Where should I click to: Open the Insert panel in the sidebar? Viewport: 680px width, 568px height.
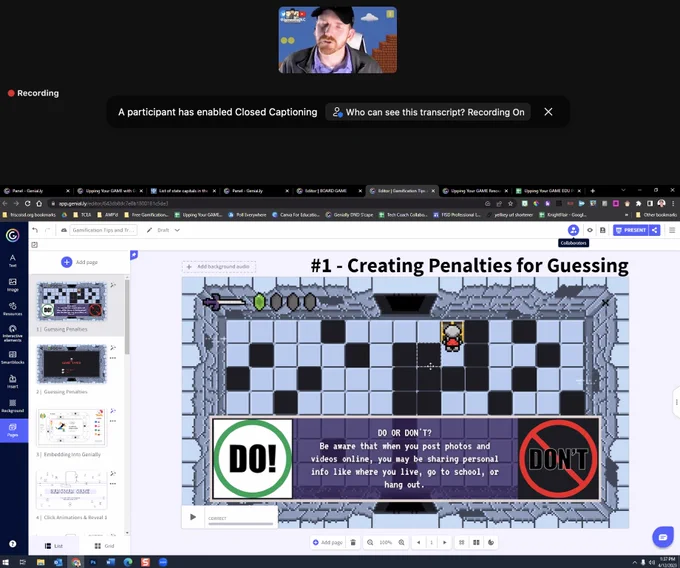[13, 381]
